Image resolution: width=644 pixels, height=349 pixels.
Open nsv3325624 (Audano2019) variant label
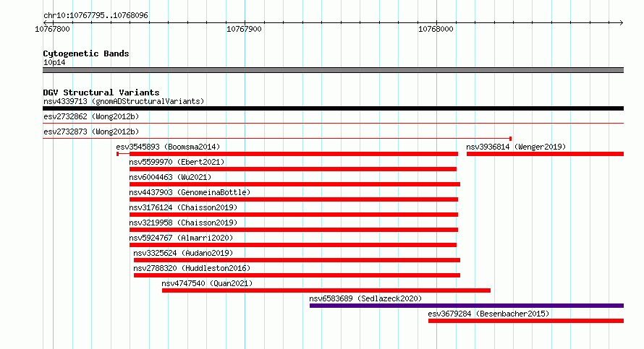pyautogui.click(x=183, y=253)
